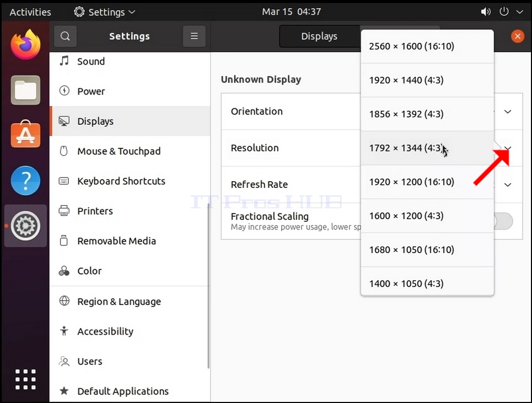Toggle Fractional Scaling switch
This screenshot has height=403, width=532.
(503, 221)
